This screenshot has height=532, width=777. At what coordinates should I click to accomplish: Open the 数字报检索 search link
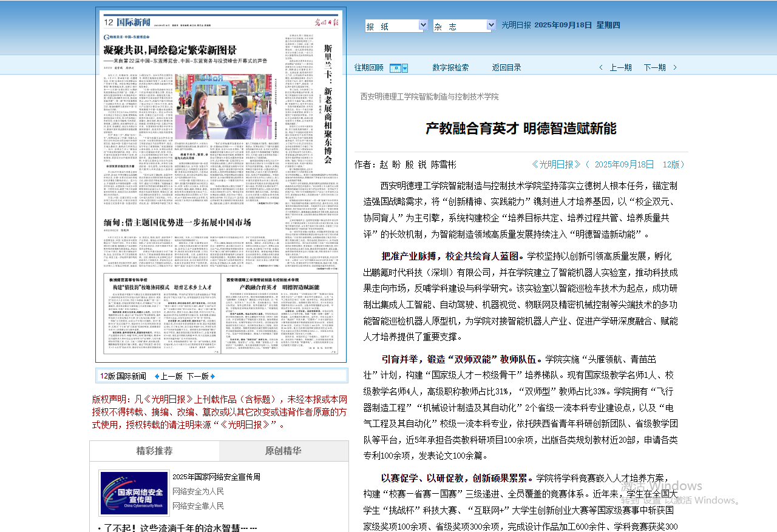coord(450,68)
